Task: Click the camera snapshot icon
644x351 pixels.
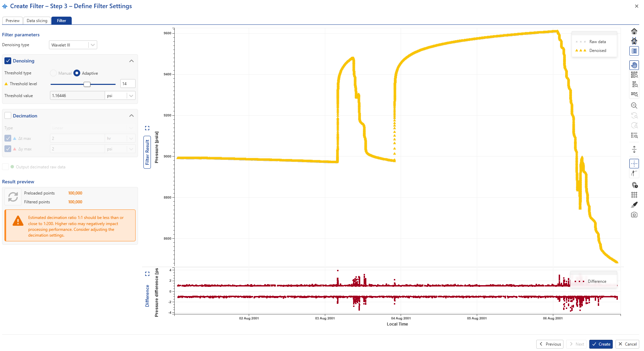Action: click(634, 215)
